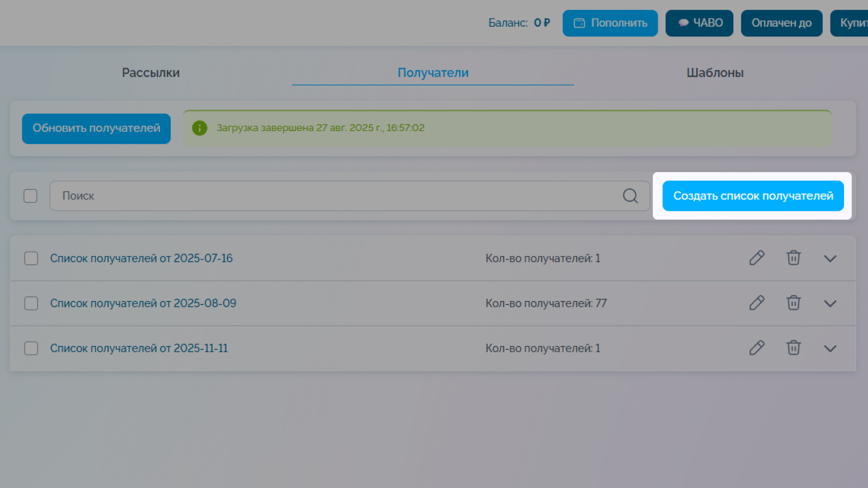The height and width of the screenshot is (488, 868).
Task: Delete the recipient list from 2025-11-11
Action: pyautogui.click(x=793, y=348)
